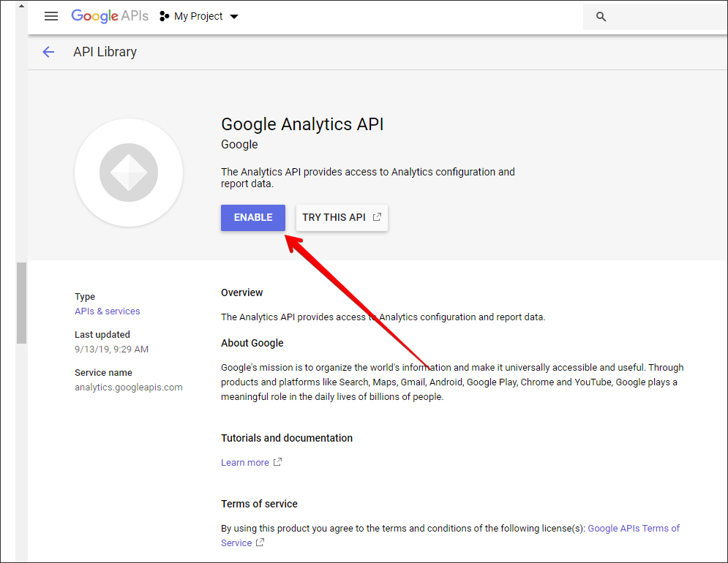Viewport: 728px width, 563px height.
Task: Click the blue ENABLE button
Action: coord(253,218)
